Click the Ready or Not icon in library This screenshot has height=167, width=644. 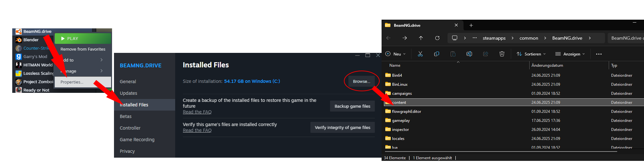pos(19,90)
